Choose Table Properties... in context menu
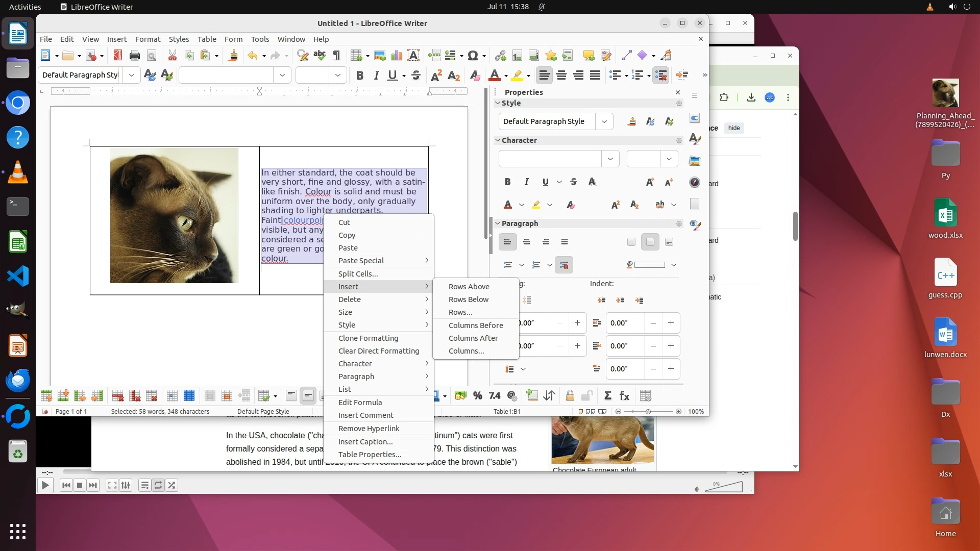This screenshot has height=551, width=980. (370, 455)
